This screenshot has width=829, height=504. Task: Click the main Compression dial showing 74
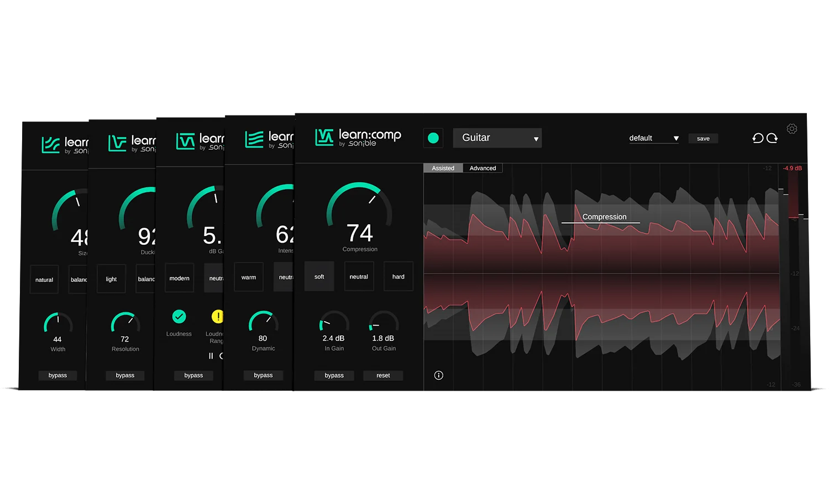[359, 213]
